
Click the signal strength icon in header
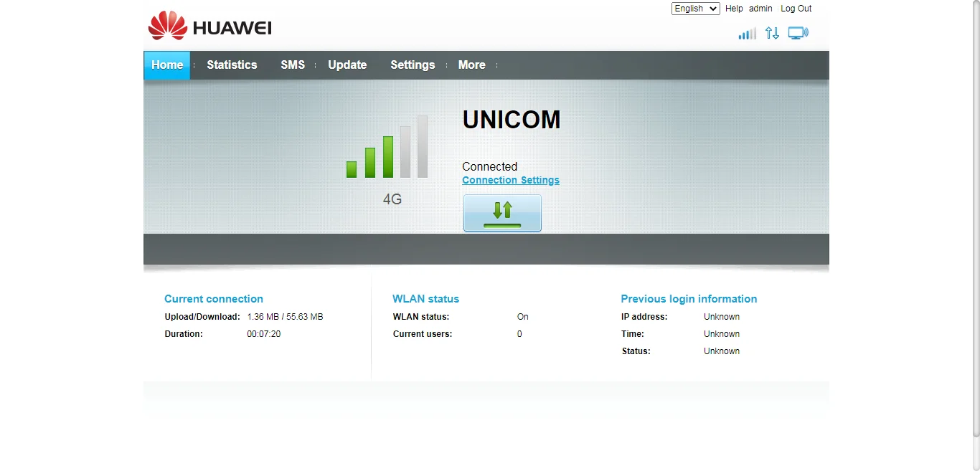pos(748,33)
